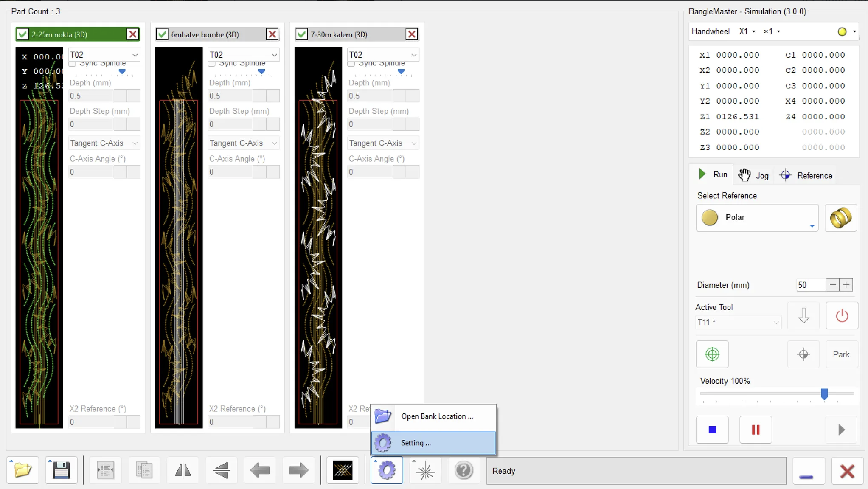
Task: Click the black pattern preview icon
Action: click(343, 470)
